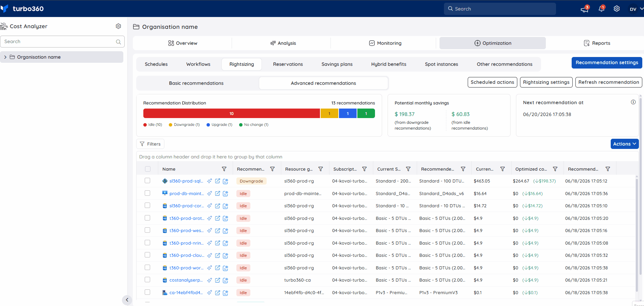Filter the Subscription column
The height and width of the screenshot is (306, 644).
point(364,169)
